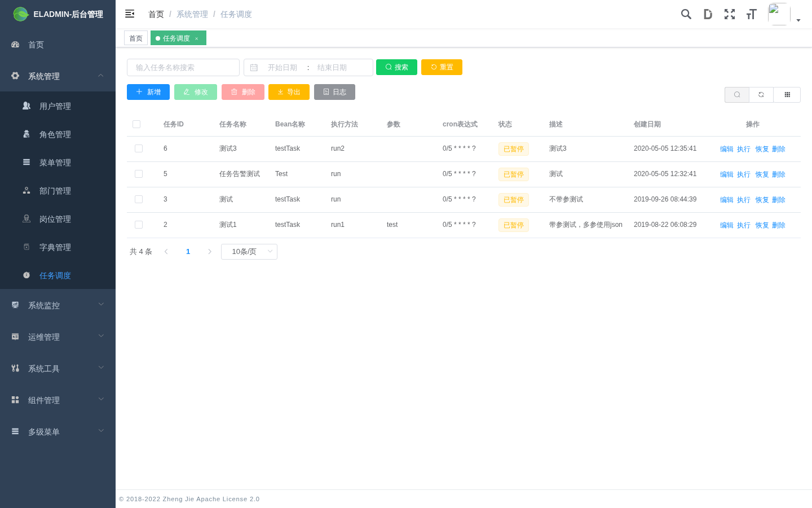Collapse the 系统管理 menu
812x508 pixels.
pyautogui.click(x=58, y=76)
